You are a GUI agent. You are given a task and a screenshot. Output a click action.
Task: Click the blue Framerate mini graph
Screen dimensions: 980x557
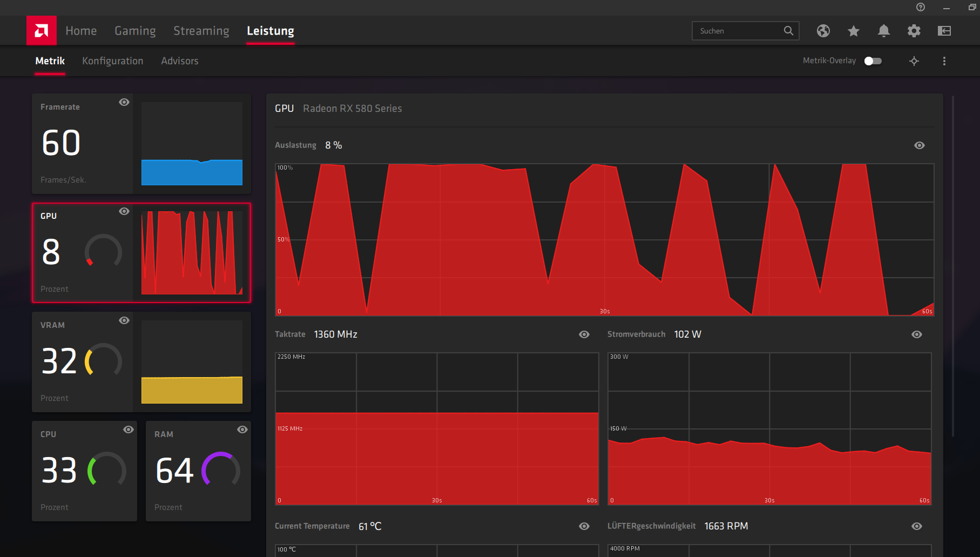click(x=192, y=144)
